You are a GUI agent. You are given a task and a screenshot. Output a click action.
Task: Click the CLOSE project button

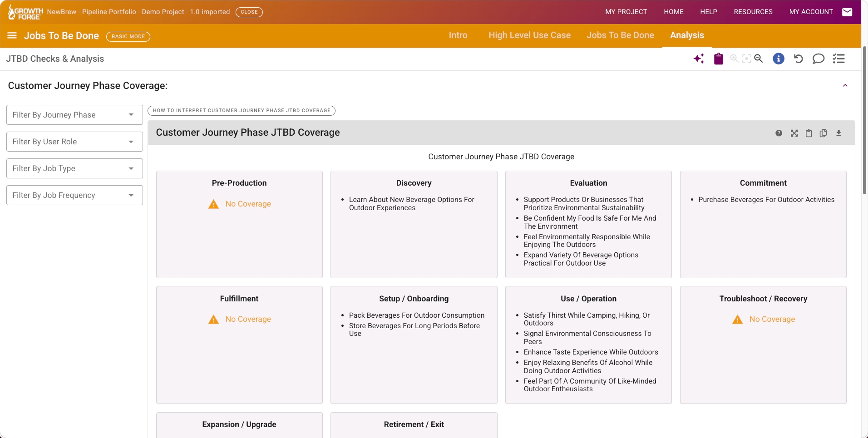coord(249,12)
